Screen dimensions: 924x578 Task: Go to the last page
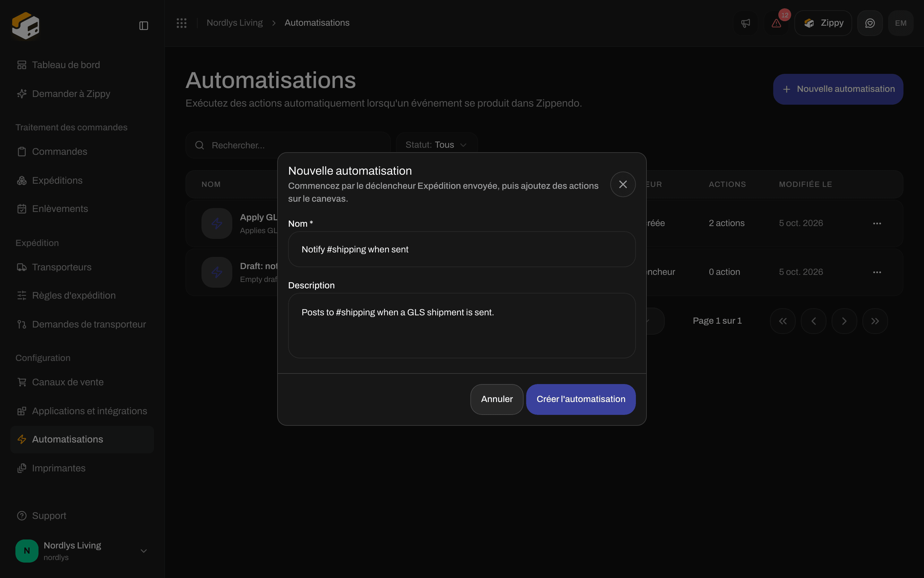pos(875,321)
